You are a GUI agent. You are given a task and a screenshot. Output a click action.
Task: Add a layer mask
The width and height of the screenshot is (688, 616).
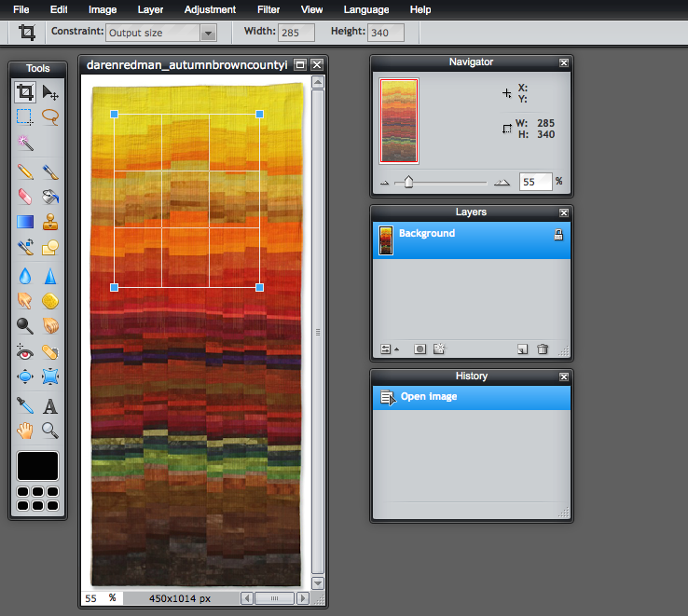tap(420, 349)
